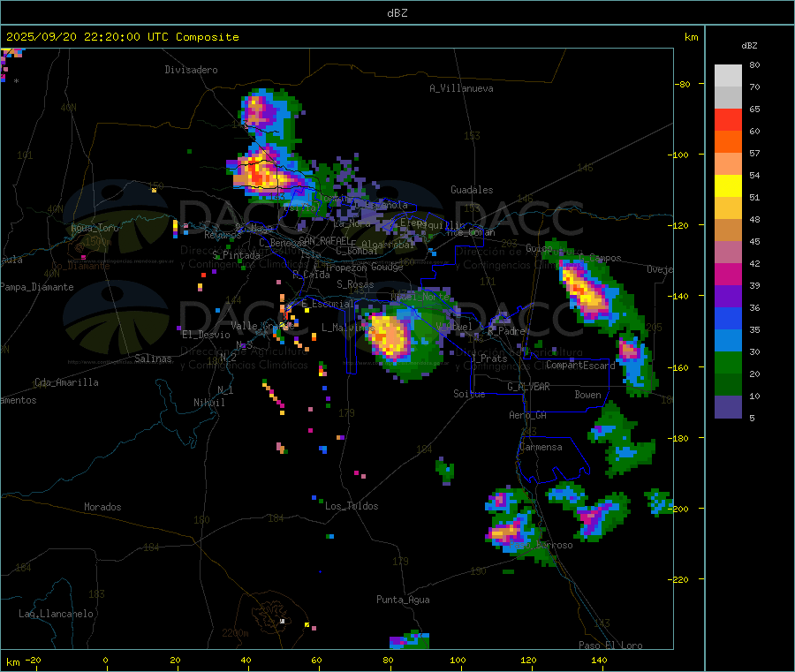Screen dimensions: 795x672
Task: Click the 80 dBZ white legend swatch
Action: tap(728, 76)
